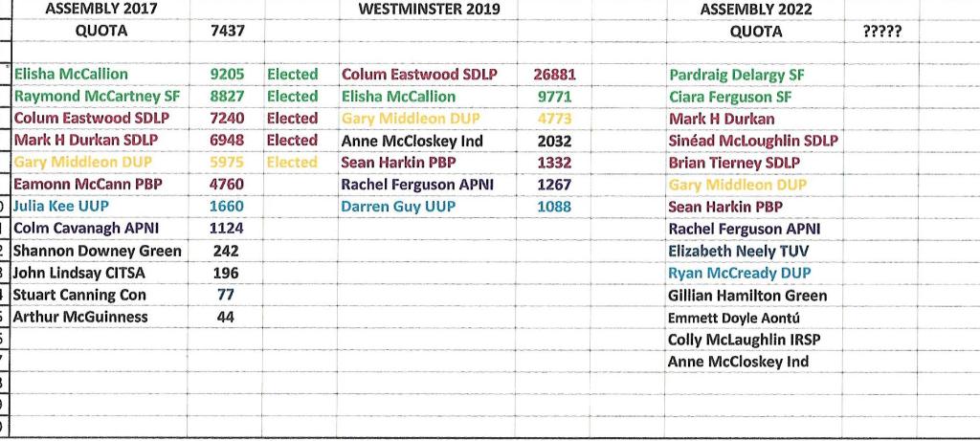Click the Shannon Downey Green cell
980x441 pixels.
click(98, 251)
